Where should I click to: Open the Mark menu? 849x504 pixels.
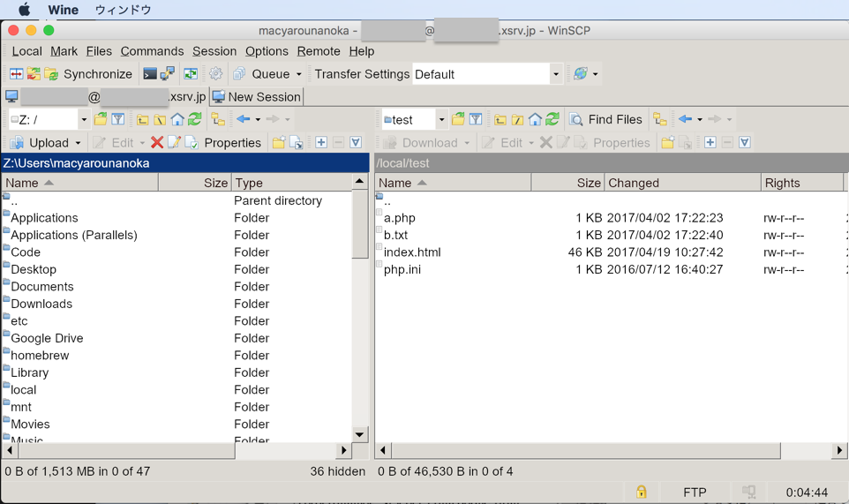[64, 51]
